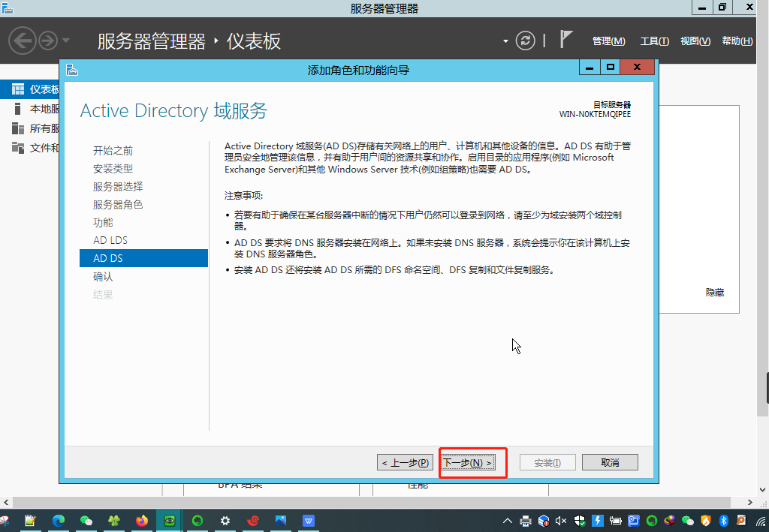Click the Server Manager app icon in title bar
This screenshot has height=532, width=769.
point(7,8)
